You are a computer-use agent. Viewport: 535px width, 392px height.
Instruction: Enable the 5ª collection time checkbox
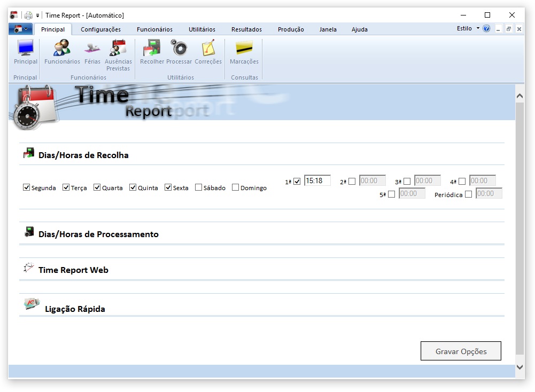coord(391,194)
